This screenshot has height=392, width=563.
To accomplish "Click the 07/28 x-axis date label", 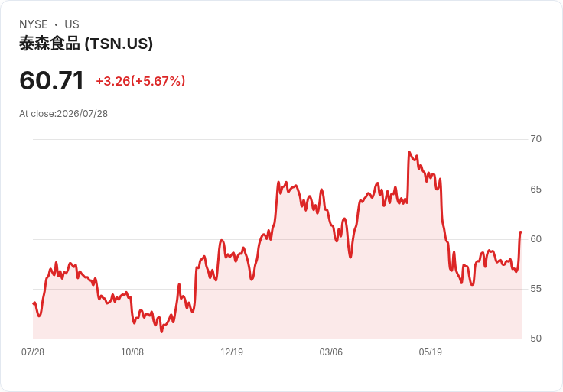I will coord(33,352).
